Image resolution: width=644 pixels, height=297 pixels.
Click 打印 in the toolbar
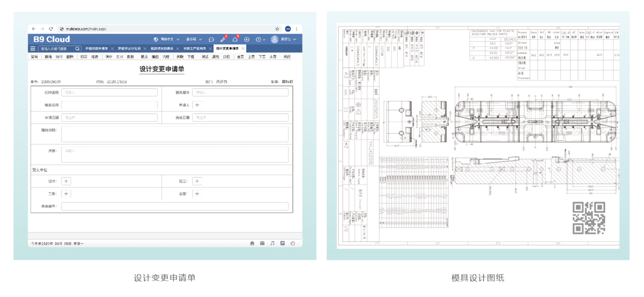tap(84, 57)
